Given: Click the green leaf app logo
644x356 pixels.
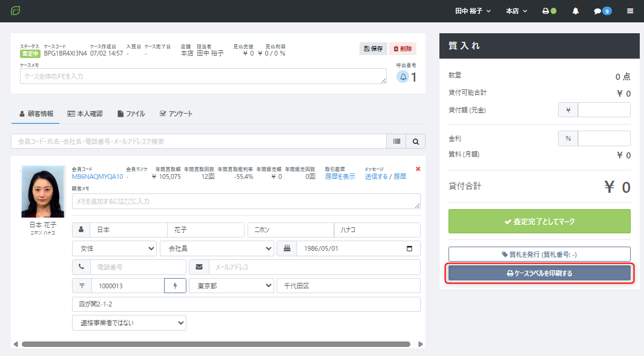Looking at the screenshot, I should click(x=16, y=11).
